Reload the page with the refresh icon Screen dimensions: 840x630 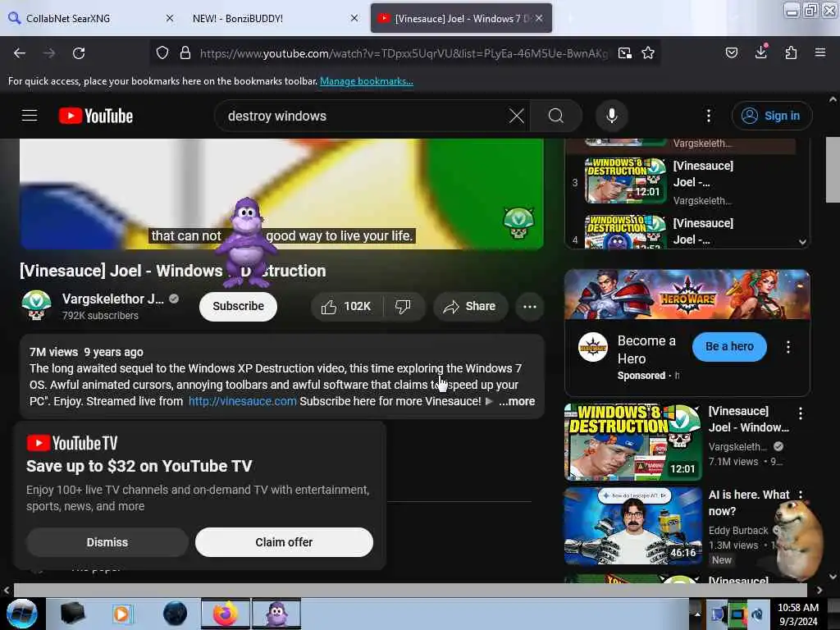point(79,53)
